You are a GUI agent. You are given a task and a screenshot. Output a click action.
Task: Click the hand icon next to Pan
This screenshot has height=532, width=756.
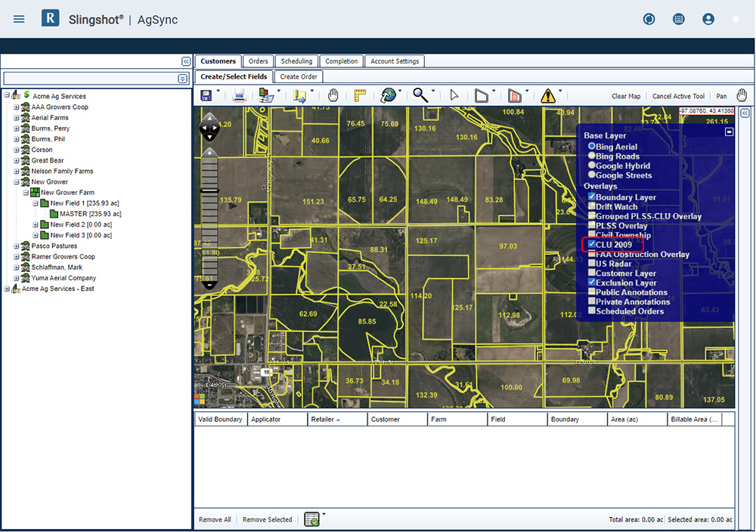[742, 95]
